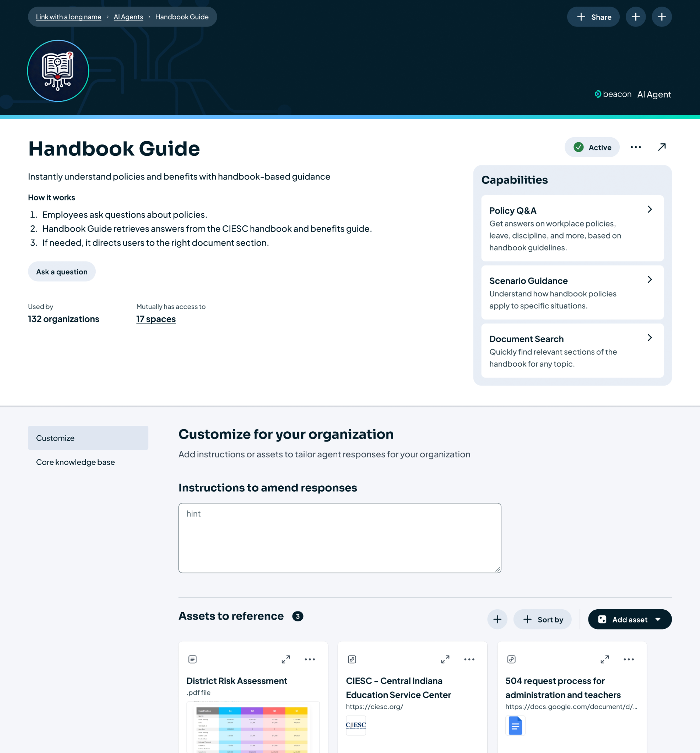The image size is (700, 753).
Task: Switch to Core knowledge base tab
Action: point(88,462)
